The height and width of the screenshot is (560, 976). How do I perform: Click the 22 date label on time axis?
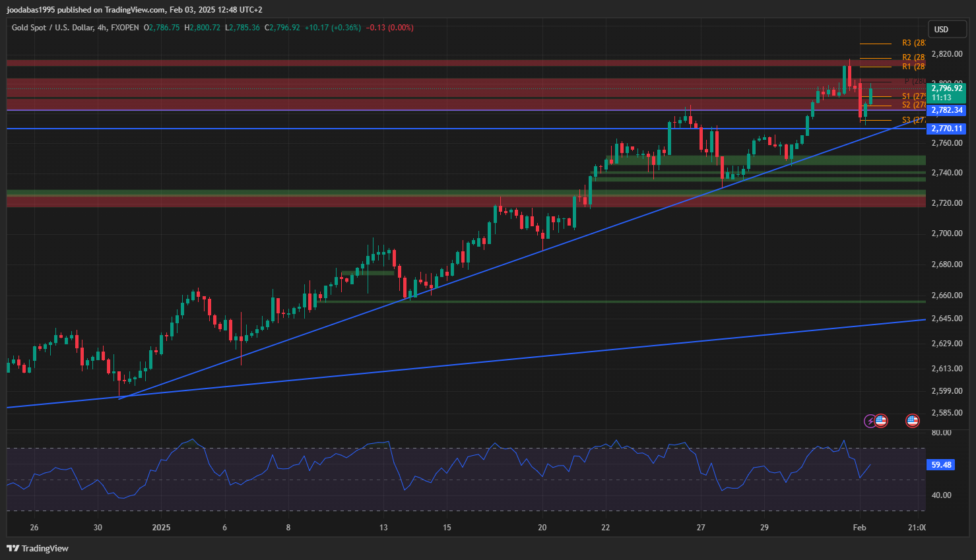coord(606,528)
